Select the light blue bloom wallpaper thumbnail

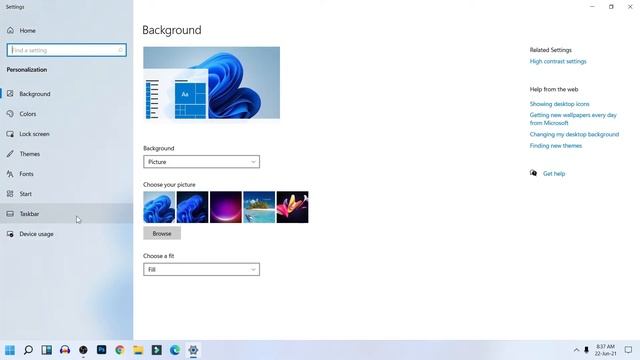(159, 207)
